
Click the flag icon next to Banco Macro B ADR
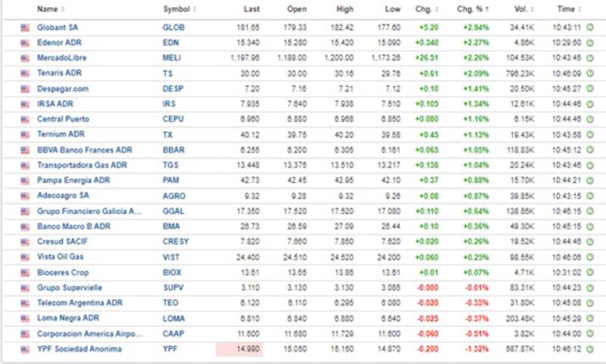(x=25, y=226)
